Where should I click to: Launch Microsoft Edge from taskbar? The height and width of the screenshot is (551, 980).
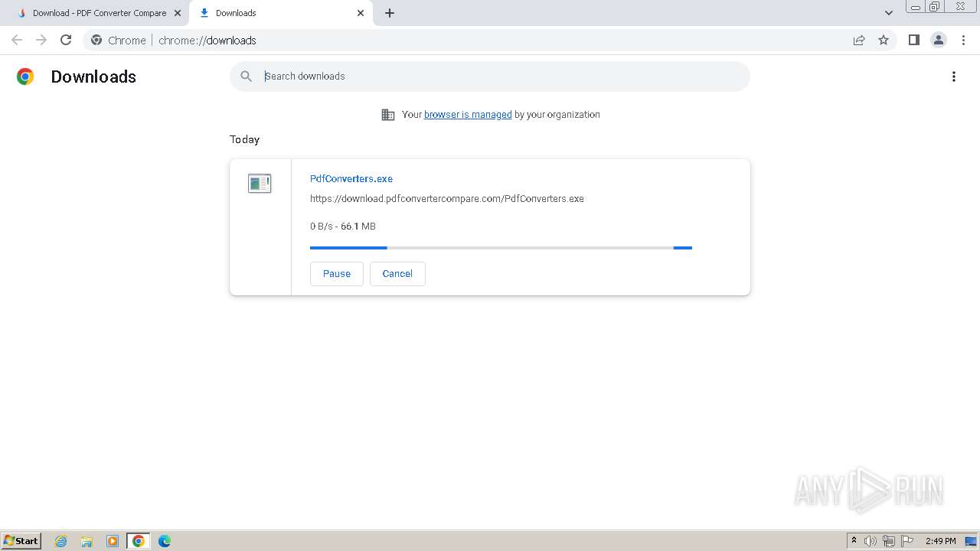[165, 541]
